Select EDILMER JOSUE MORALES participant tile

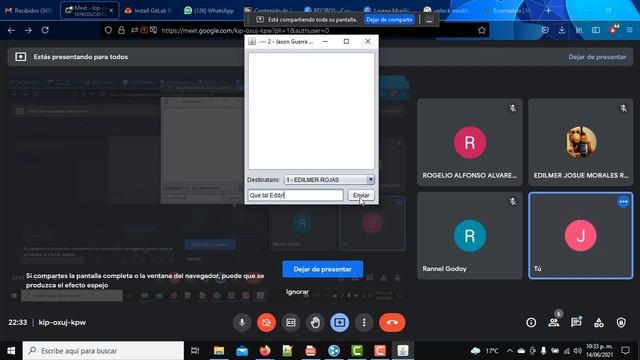point(580,142)
